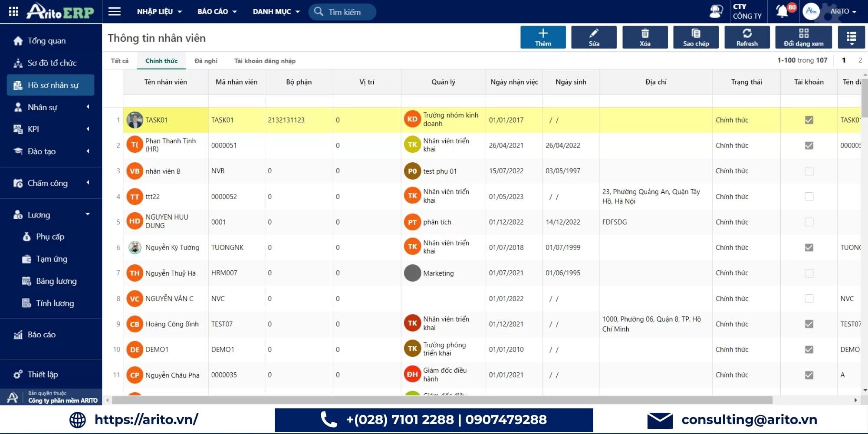Open the NHẬP LIỆU dropdown menu
The height and width of the screenshot is (434, 868).
pos(159,12)
